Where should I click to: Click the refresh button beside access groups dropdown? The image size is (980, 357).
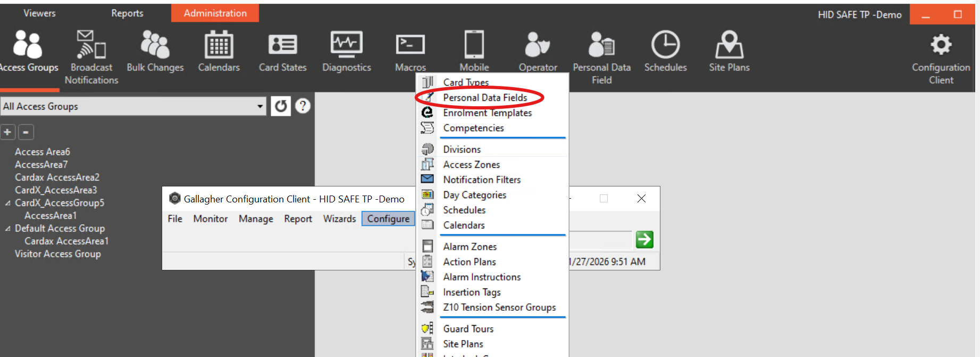coord(281,106)
